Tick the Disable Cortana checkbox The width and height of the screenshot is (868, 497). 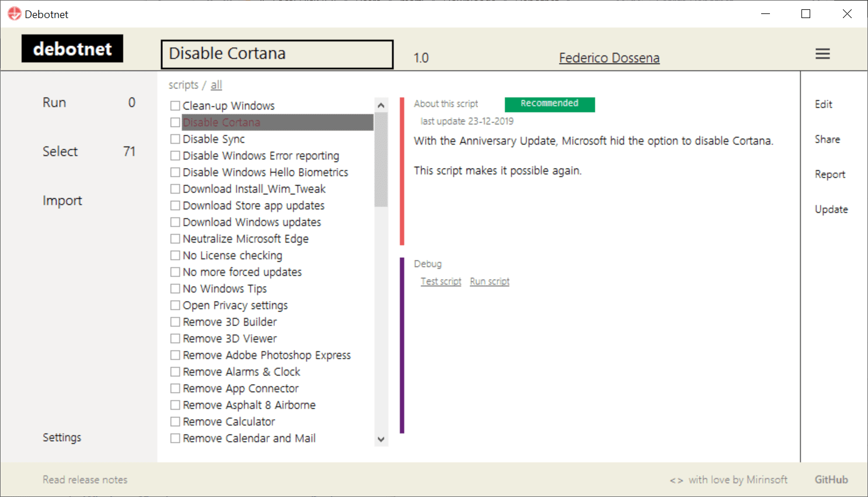tap(175, 123)
